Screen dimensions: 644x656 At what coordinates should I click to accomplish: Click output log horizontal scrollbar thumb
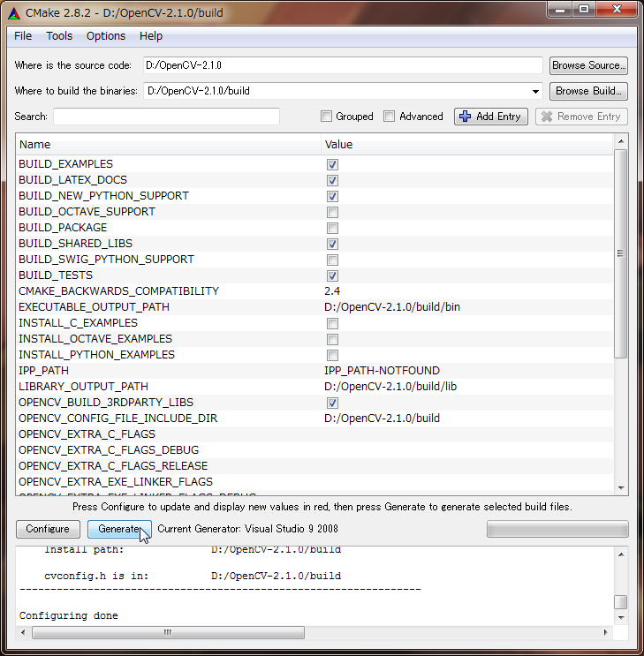tap(169, 632)
